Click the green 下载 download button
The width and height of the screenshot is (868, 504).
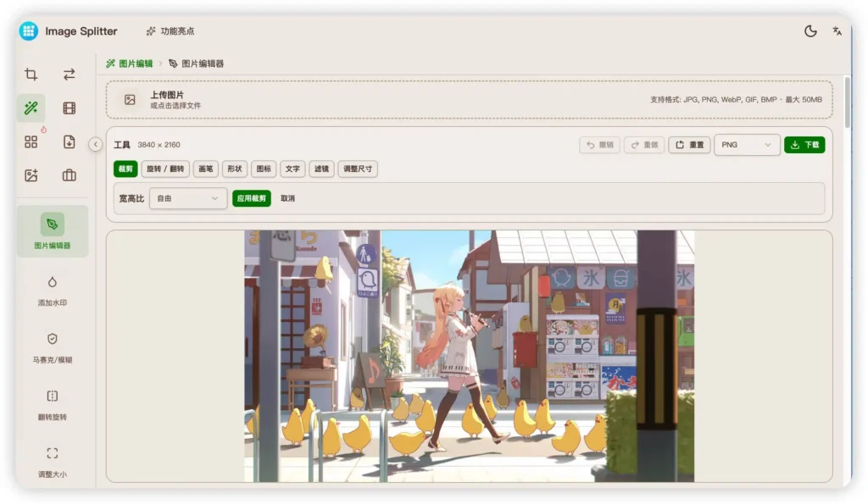coord(804,145)
